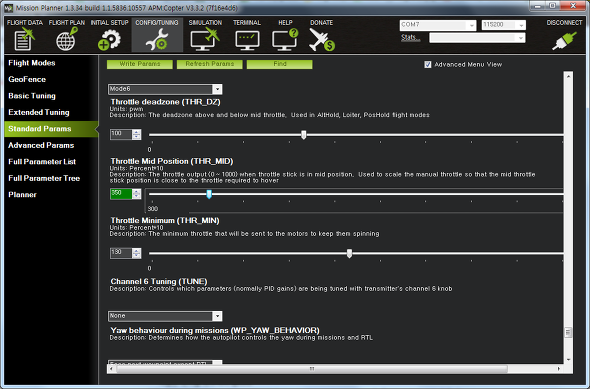This screenshot has height=389, width=590.
Task: Open the Stats link
Action: (411, 37)
